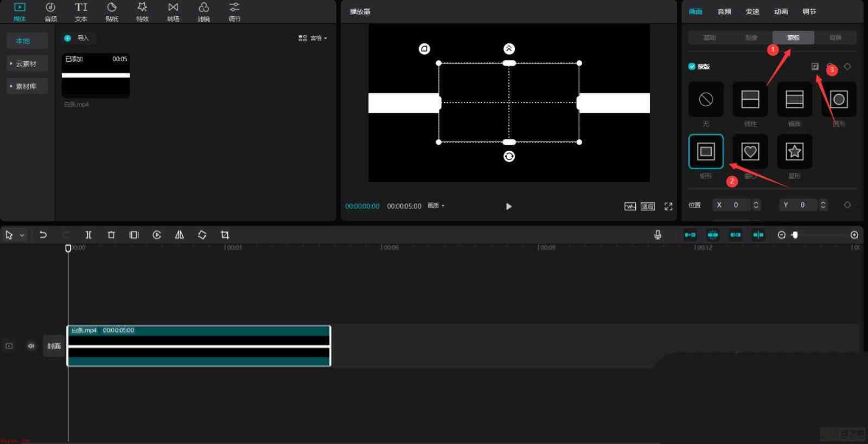This screenshot has height=444, width=868.
Task: Open the 转场 transitions tab
Action: click(173, 11)
